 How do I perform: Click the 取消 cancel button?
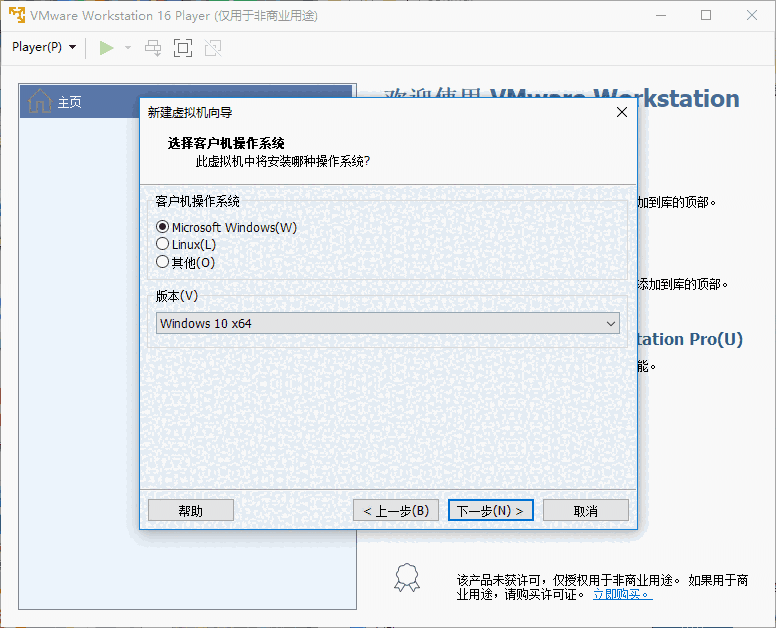(x=585, y=510)
